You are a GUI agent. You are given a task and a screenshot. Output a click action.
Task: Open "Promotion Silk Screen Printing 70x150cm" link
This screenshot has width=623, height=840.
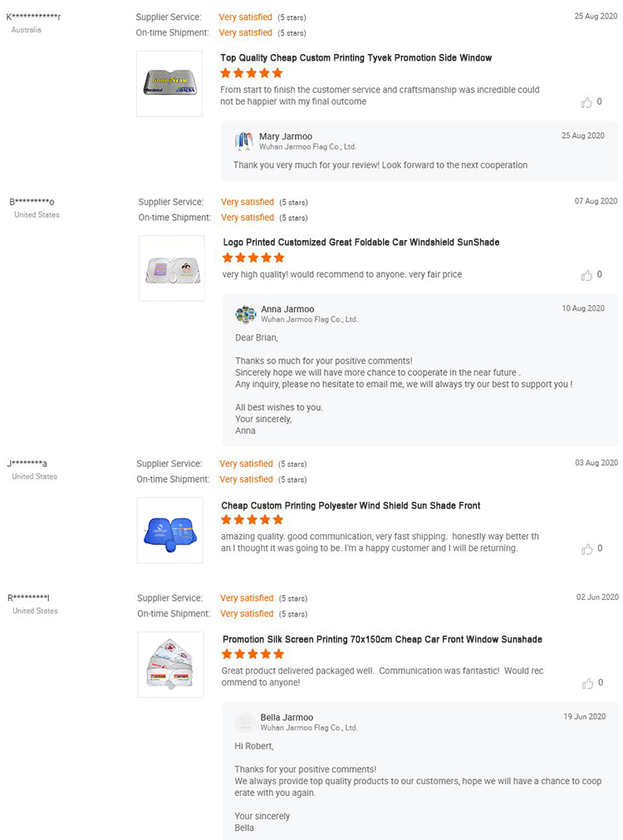[x=382, y=640]
